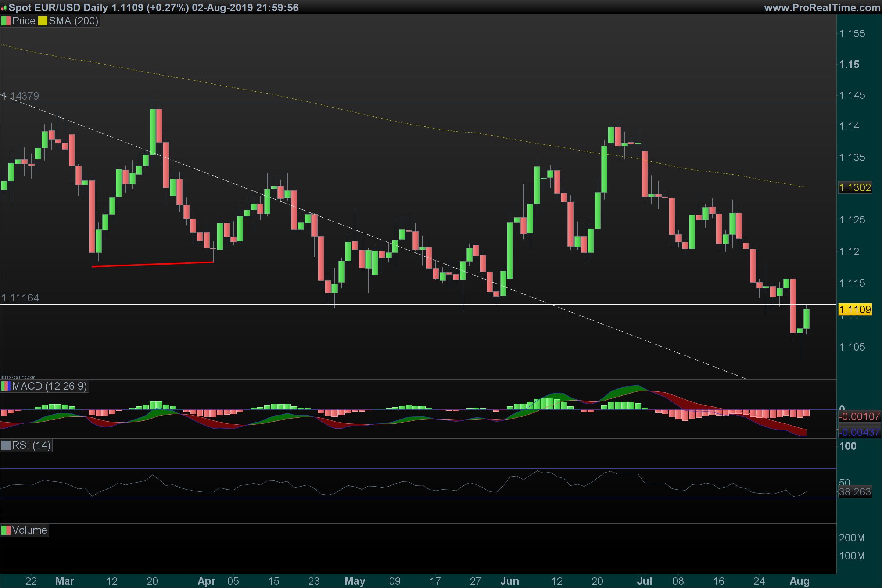Screen dimensions: 882x588
Task: Click the 1.1302 SMA value tag
Action: point(855,187)
